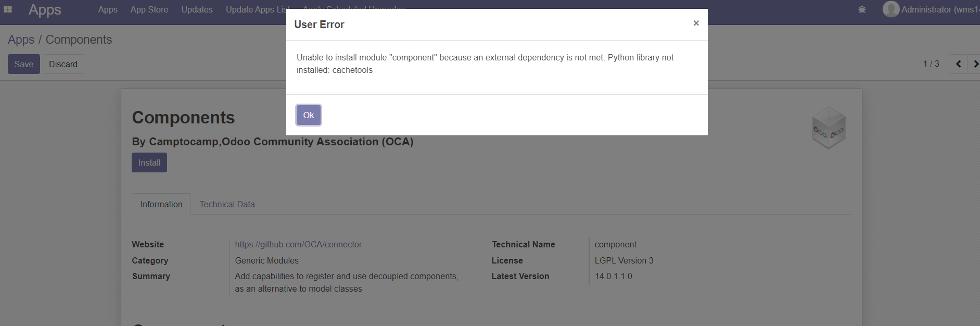Select the 'Generic Modules' category value
The image size is (980, 326).
[267, 260]
